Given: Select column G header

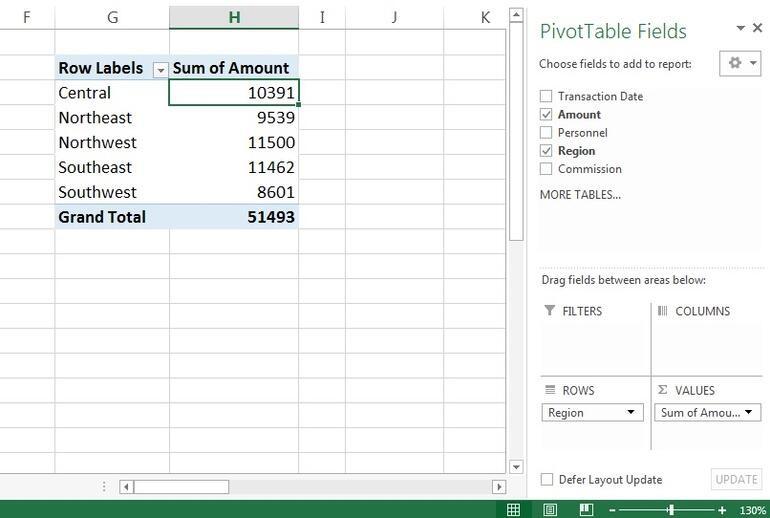Looking at the screenshot, I should tap(112, 17).
